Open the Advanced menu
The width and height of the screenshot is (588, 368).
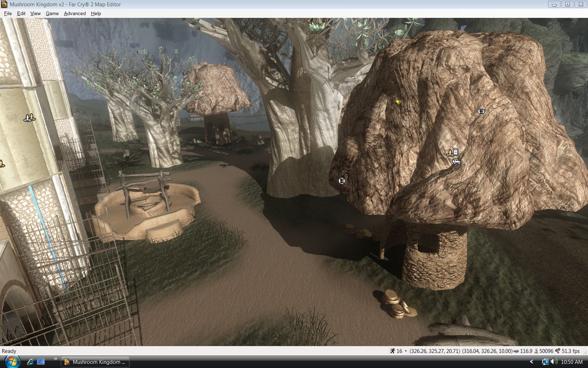click(x=75, y=13)
